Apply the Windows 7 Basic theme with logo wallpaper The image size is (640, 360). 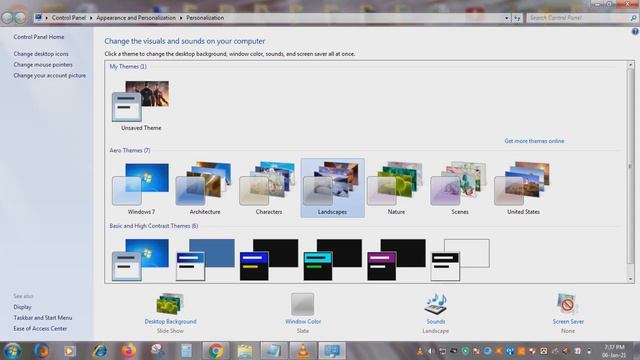pos(141,260)
